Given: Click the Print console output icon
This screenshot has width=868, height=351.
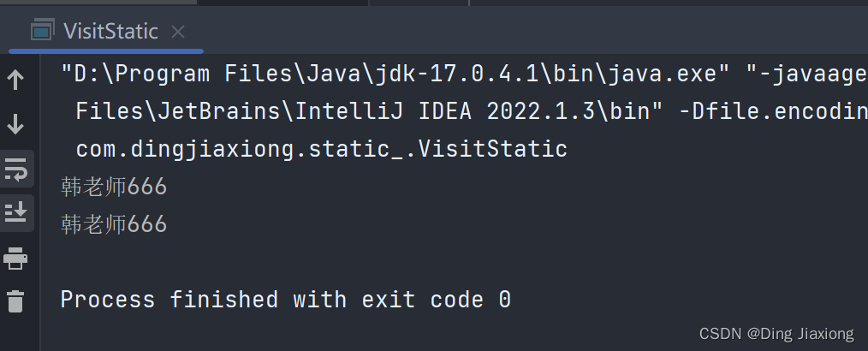Looking at the screenshot, I should pos(15,257).
